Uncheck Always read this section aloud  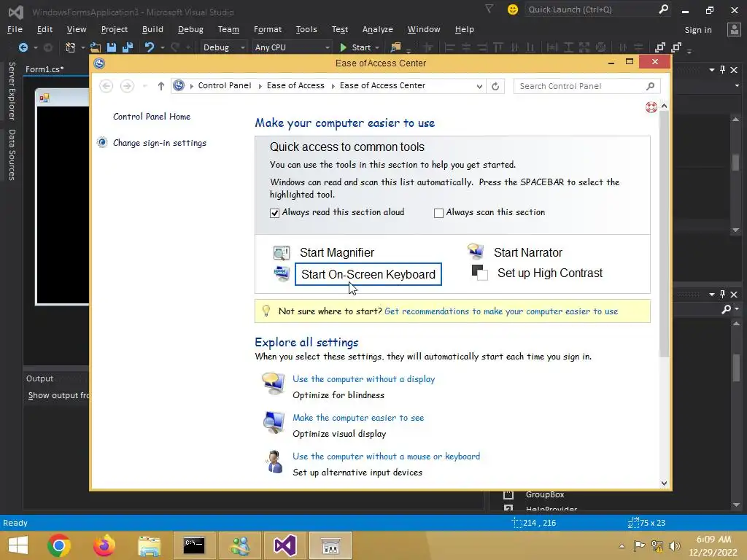[274, 213]
